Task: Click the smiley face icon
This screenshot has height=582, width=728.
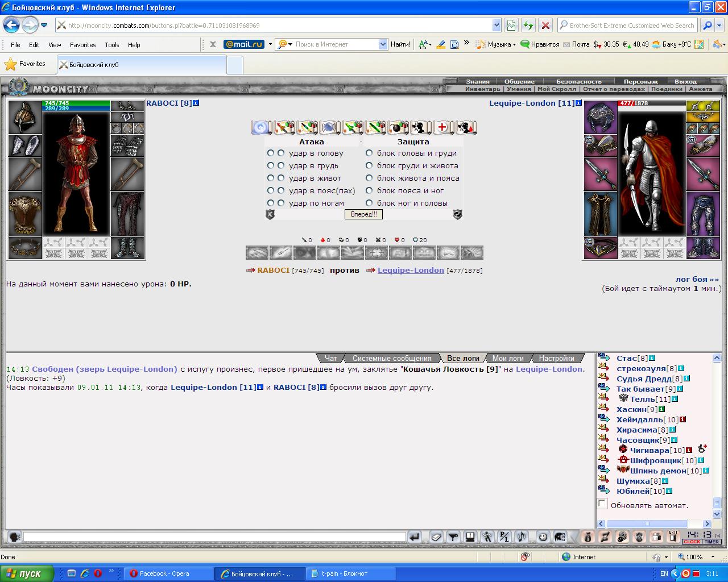Action: (543, 537)
